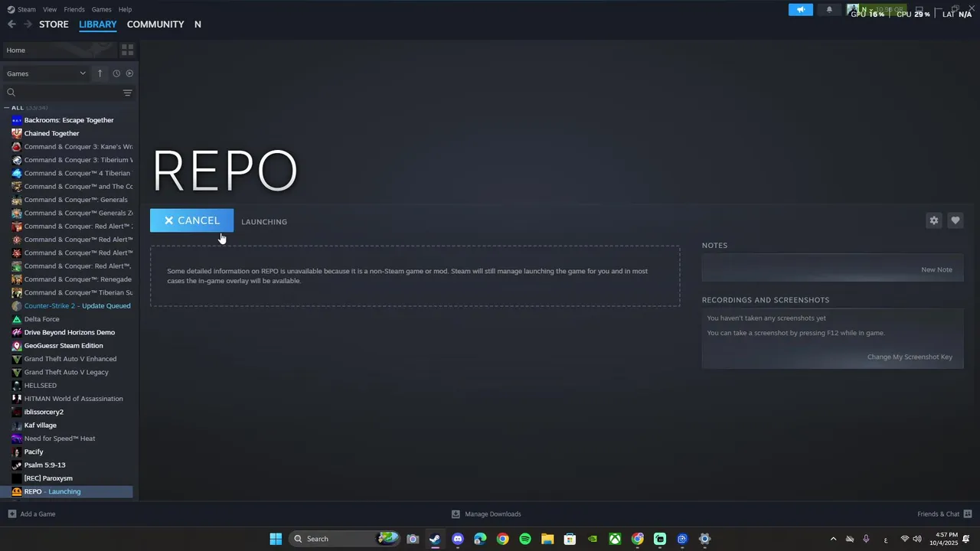Click the taskbar Search box
Image resolution: width=980 pixels, height=551 pixels.
[345, 539]
